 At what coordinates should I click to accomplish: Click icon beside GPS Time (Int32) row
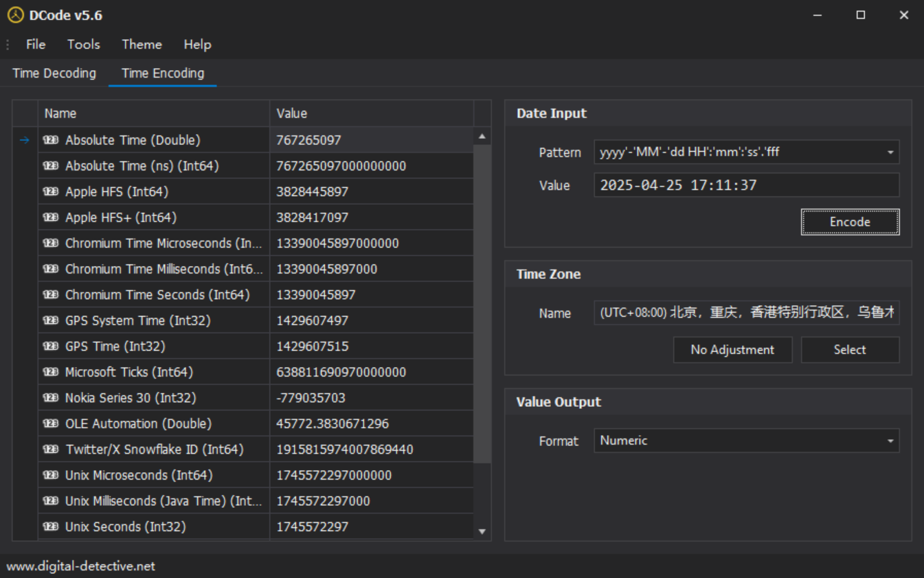[x=51, y=346]
